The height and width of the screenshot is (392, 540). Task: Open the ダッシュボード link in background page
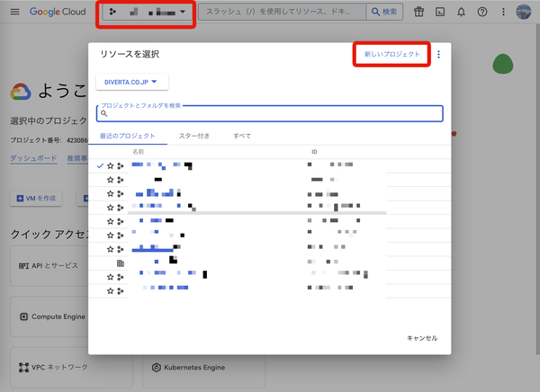coord(33,158)
